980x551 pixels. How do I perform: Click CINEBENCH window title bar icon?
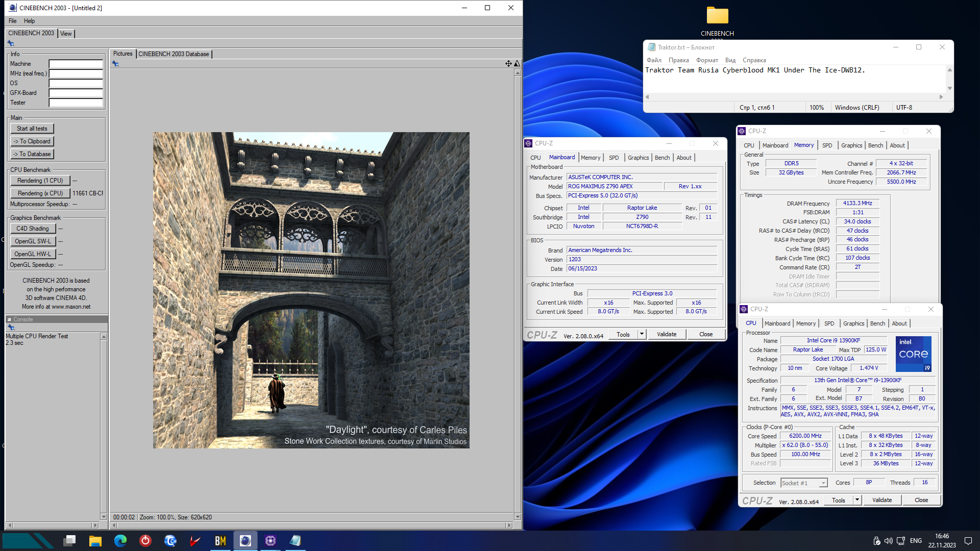tap(12, 8)
